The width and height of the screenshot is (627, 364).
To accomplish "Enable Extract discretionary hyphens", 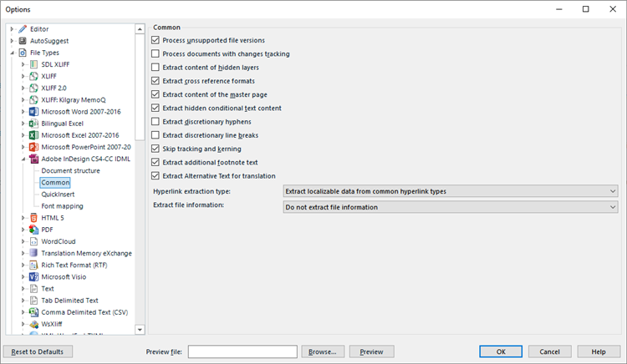I will 155,121.
